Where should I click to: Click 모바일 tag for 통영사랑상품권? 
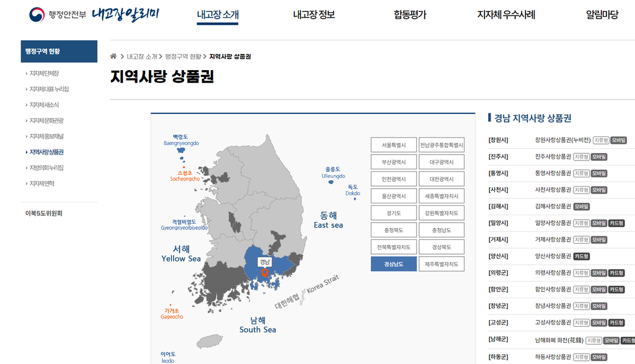click(598, 173)
